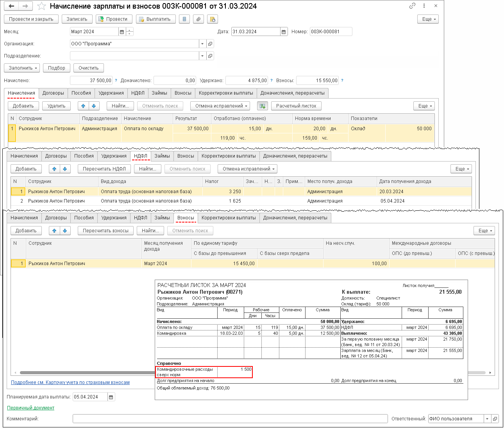Go back with the left arrow button
504x429 pixels.
(x=11, y=6)
